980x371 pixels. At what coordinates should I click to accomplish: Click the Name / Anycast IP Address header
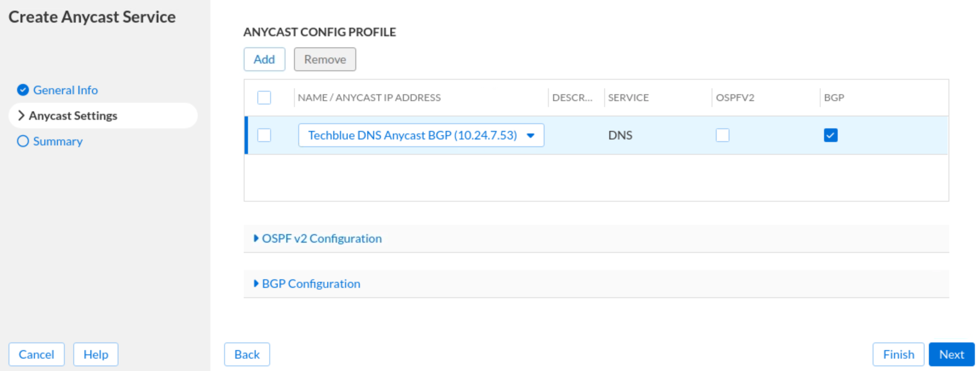[369, 98]
